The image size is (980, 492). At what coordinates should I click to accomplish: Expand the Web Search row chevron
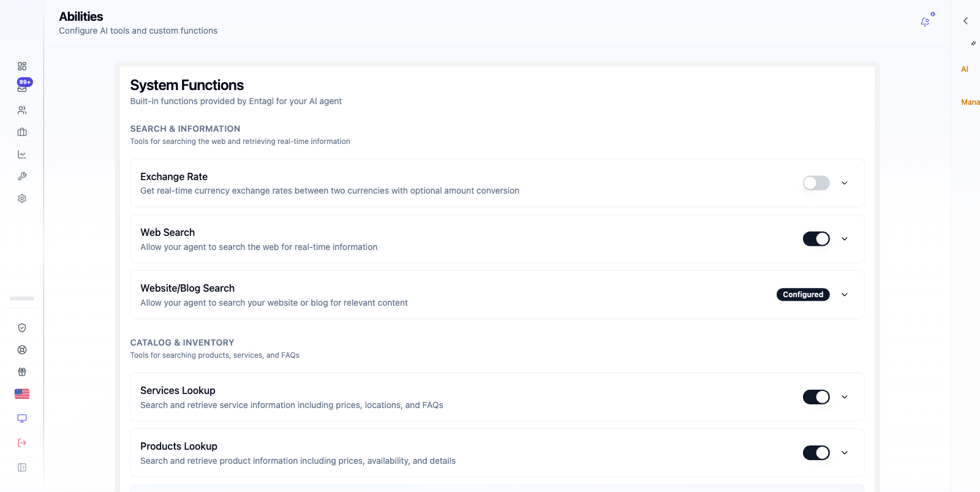point(845,239)
